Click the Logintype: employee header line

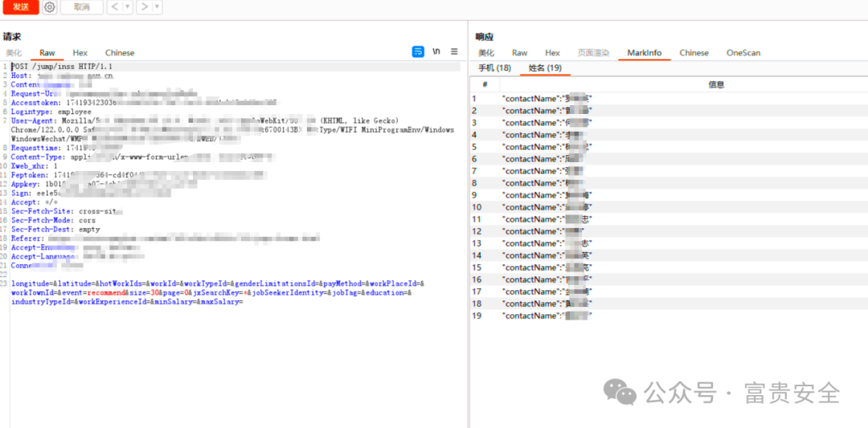pos(51,112)
